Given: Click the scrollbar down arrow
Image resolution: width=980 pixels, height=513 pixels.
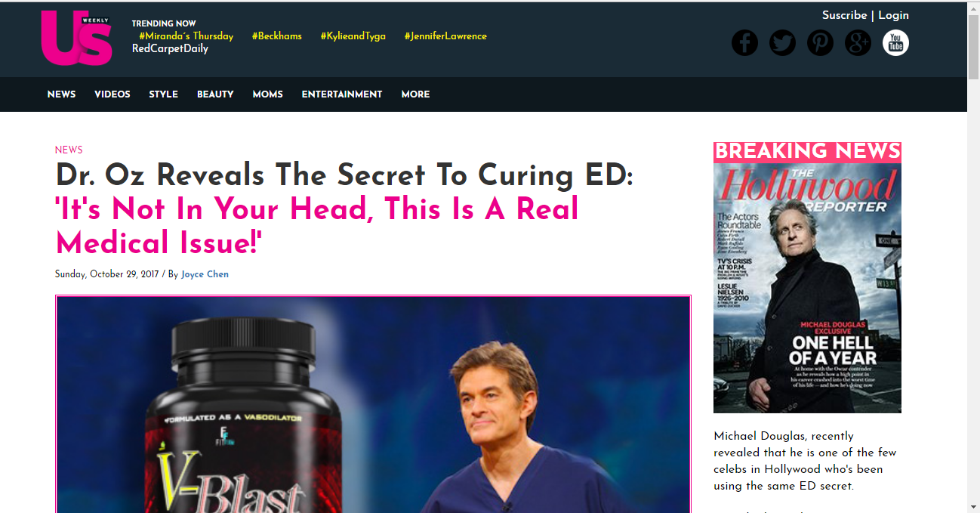Looking at the screenshot, I should [973, 505].
